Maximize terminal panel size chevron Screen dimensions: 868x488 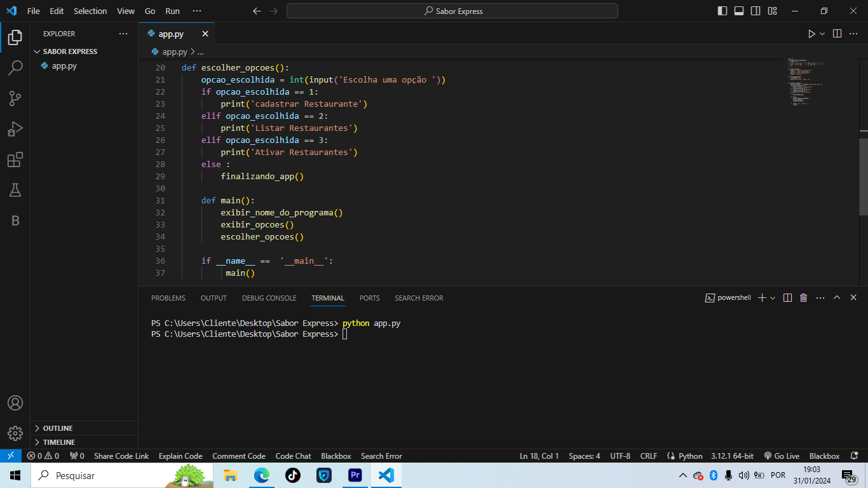pos(837,297)
